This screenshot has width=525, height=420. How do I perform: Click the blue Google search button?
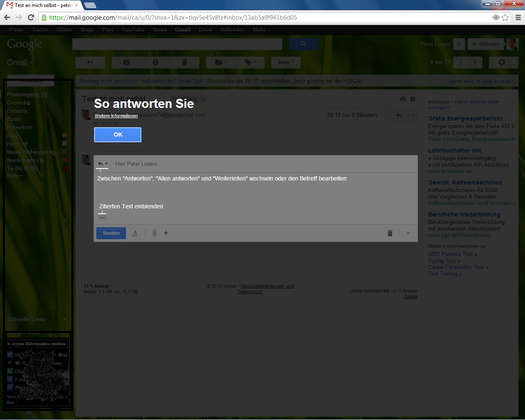304,44
